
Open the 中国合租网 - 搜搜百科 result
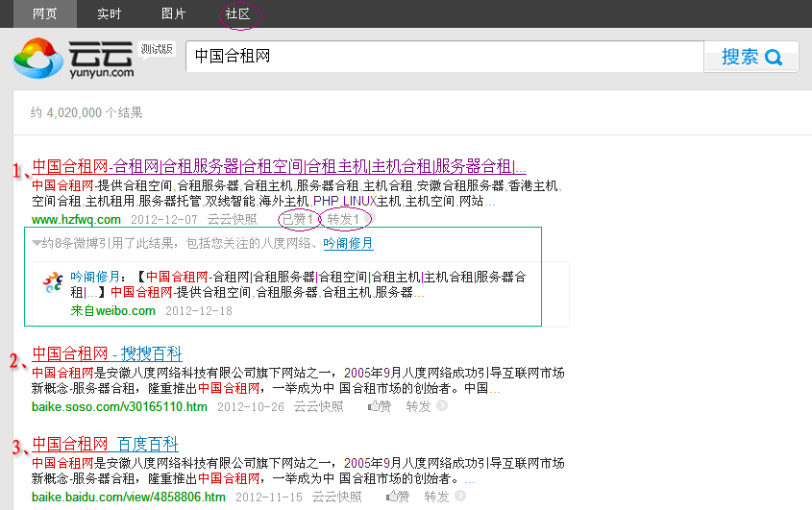pyautogui.click(x=107, y=353)
